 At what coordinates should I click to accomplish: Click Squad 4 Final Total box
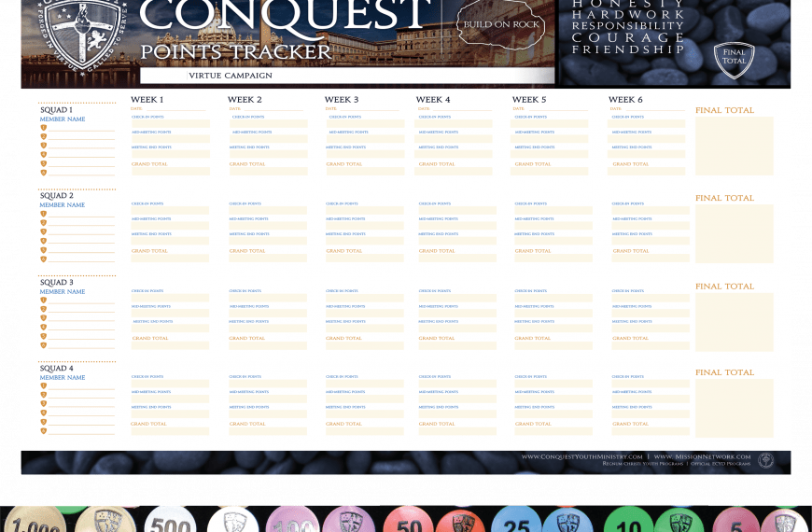734,408
